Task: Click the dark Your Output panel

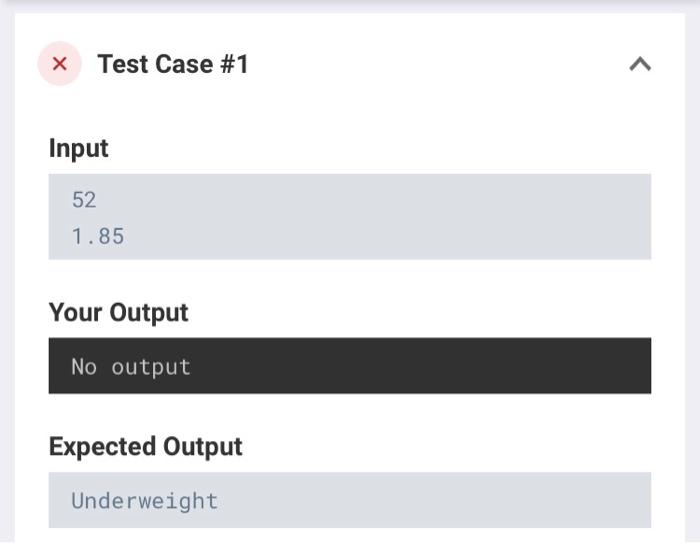Action: (350, 366)
